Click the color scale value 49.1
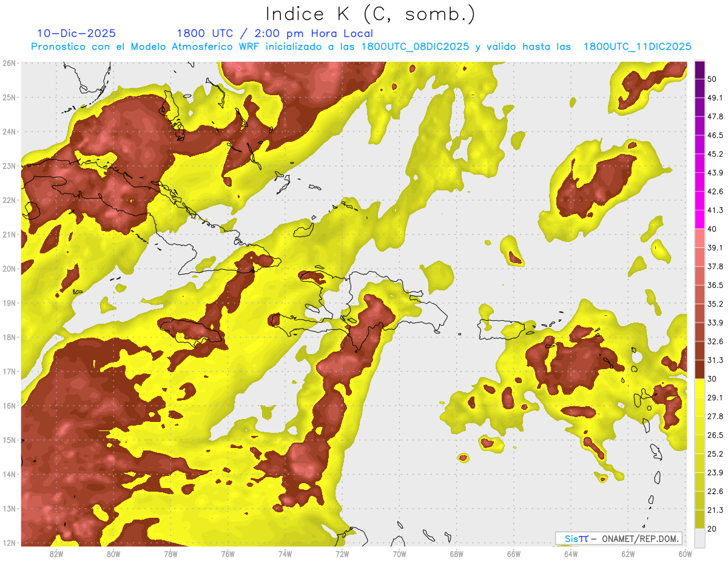This screenshot has height=562, width=728. 715,98
